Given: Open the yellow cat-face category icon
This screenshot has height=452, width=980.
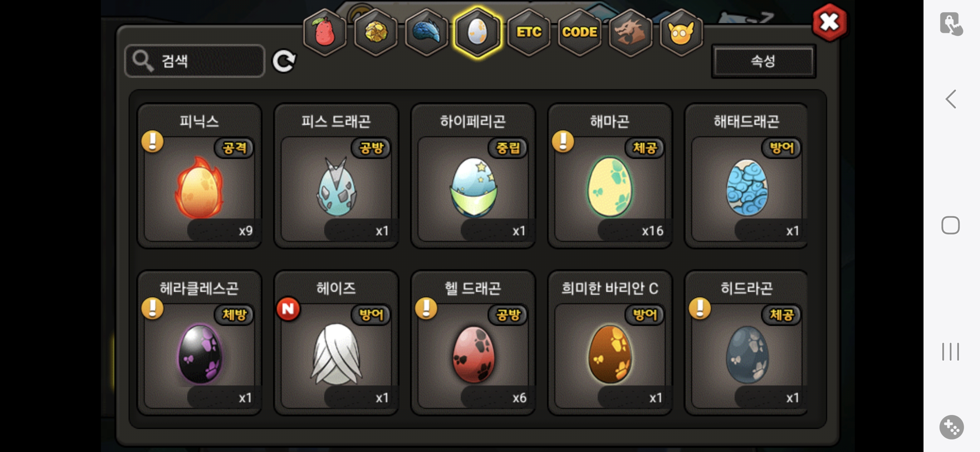Looking at the screenshot, I should [x=681, y=32].
